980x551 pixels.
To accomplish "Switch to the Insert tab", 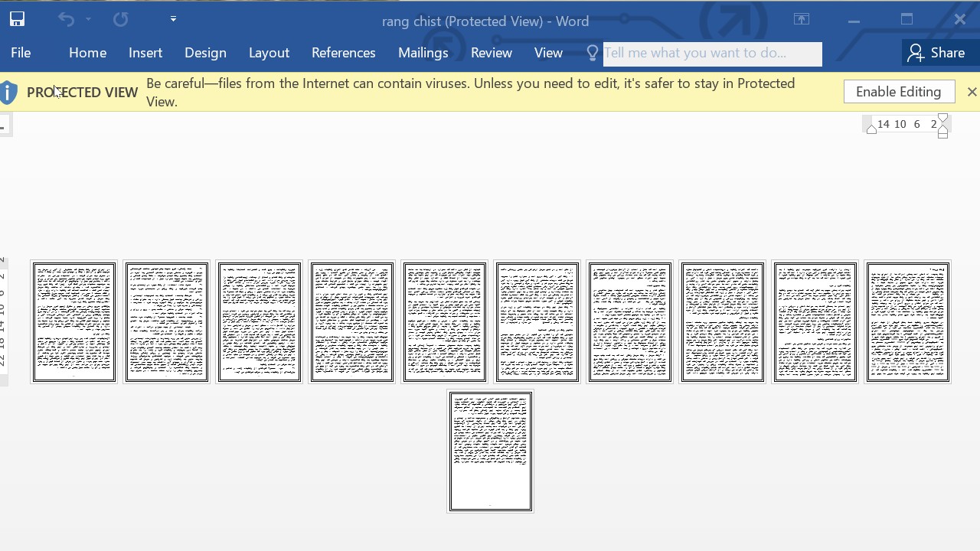I will tap(145, 53).
